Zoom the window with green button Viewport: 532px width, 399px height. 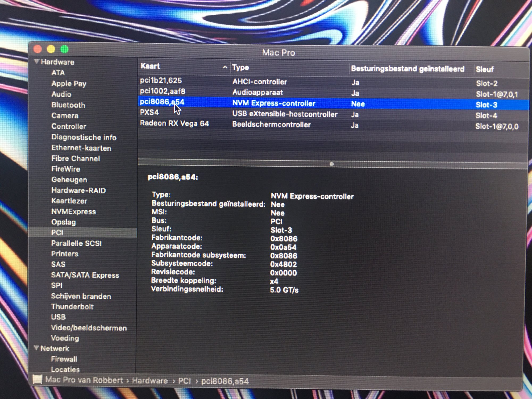pos(64,49)
